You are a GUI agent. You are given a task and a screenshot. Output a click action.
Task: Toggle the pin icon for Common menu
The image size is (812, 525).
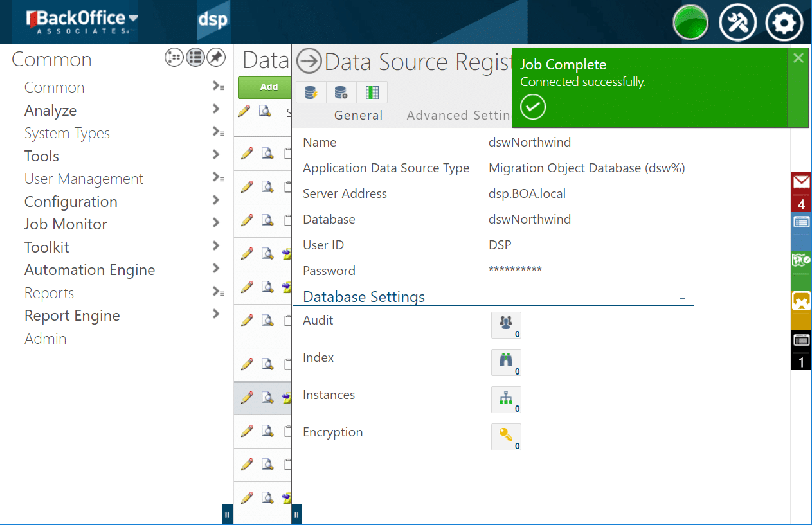point(216,58)
